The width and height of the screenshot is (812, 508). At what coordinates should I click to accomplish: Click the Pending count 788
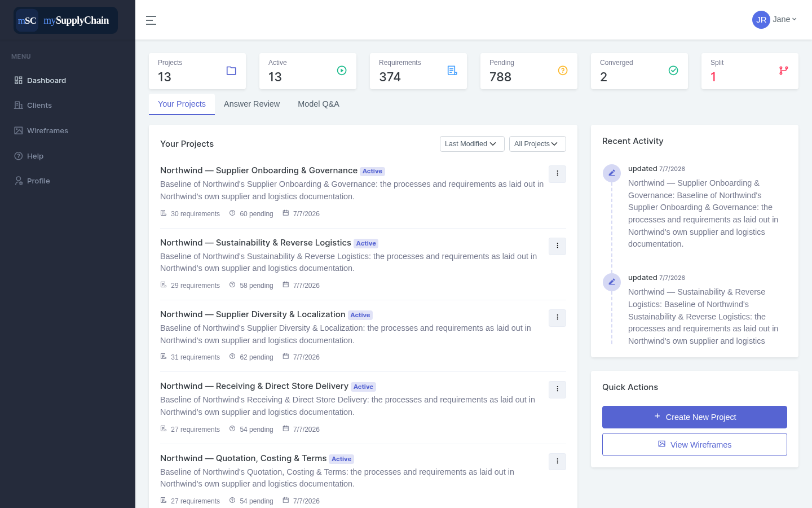pos(500,77)
